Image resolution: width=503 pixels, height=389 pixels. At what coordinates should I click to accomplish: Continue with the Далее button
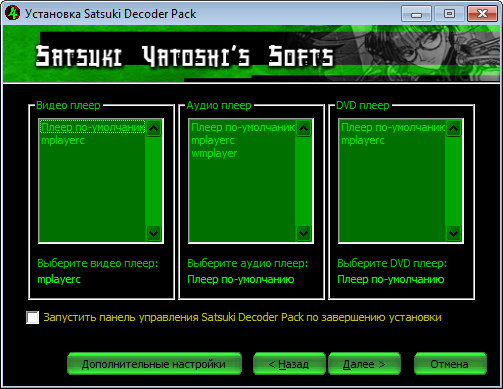click(x=364, y=364)
